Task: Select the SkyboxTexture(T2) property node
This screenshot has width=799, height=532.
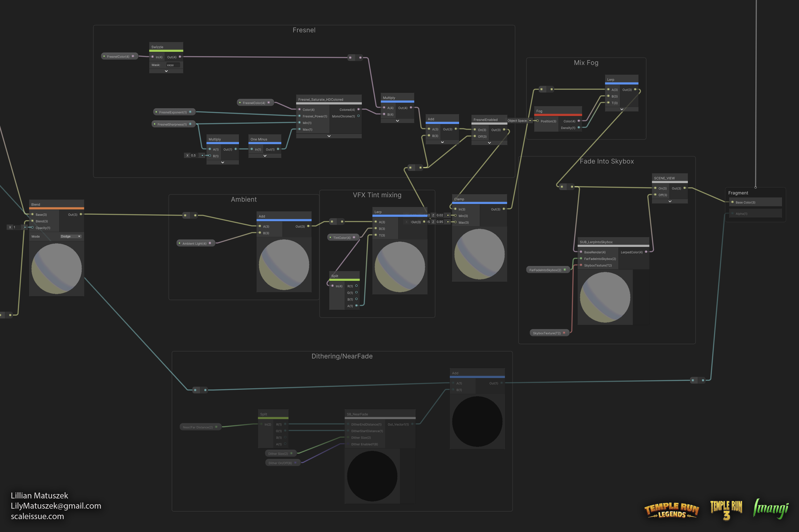Action: [x=547, y=333]
